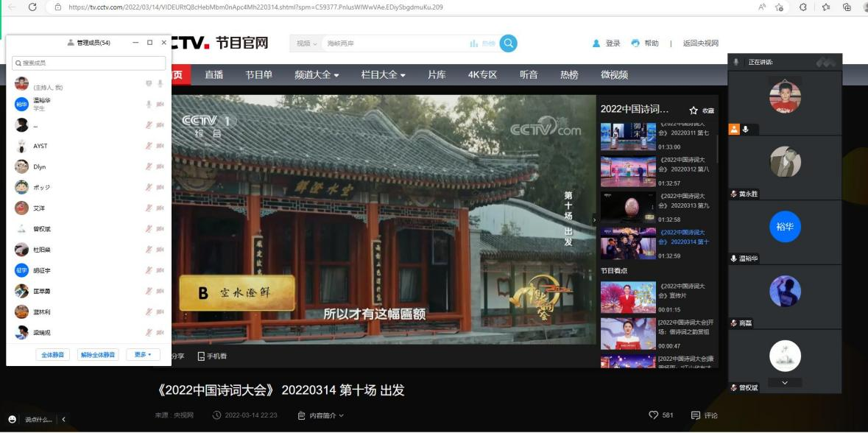
Task: Click the clock icon beside the publish date
Action: [217, 415]
